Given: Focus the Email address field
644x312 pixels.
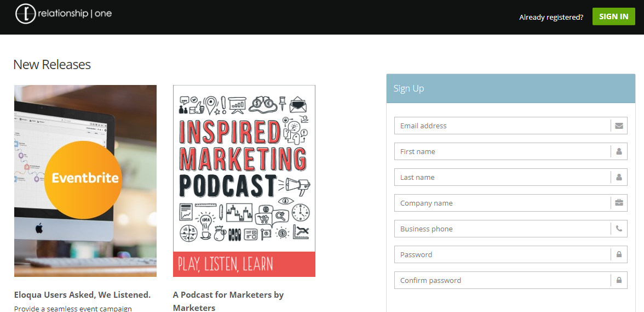Looking at the screenshot, I should pyautogui.click(x=510, y=126).
